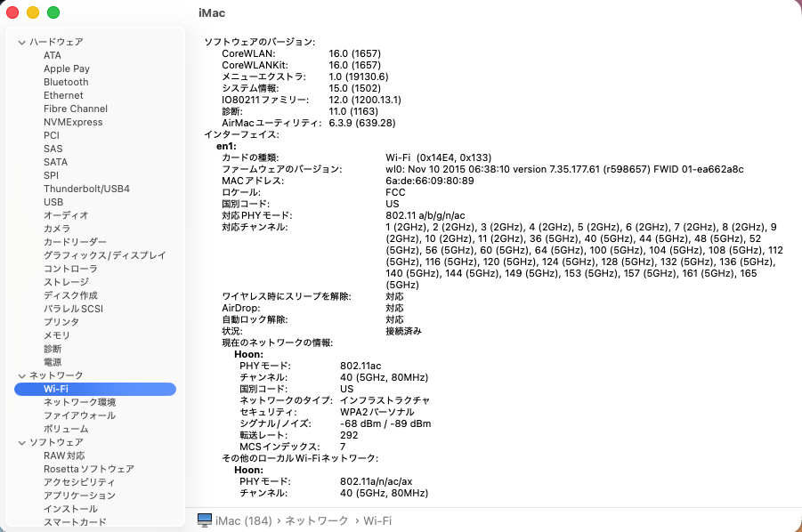Click AirMacユーティリティ version 6.3.9 (639.28)
The width and height of the screenshot is (802, 532).
click(362, 123)
